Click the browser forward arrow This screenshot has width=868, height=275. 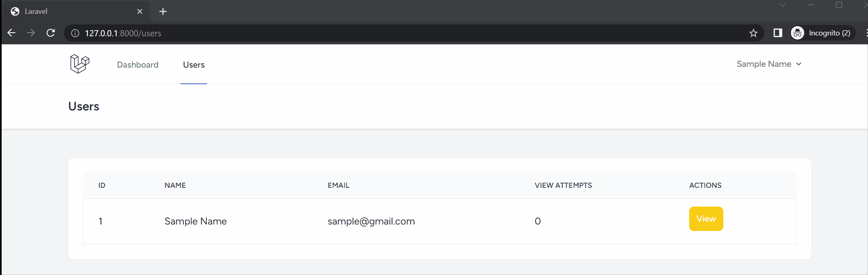tap(31, 33)
